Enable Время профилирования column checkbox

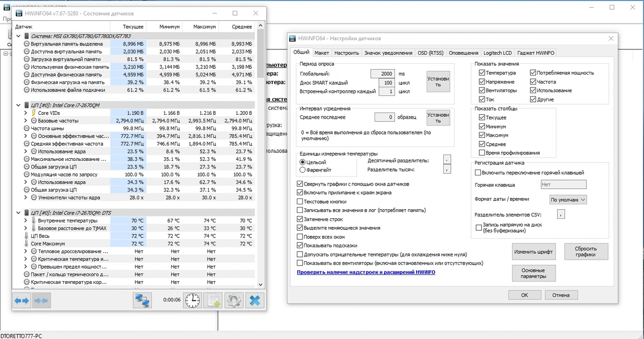click(481, 153)
